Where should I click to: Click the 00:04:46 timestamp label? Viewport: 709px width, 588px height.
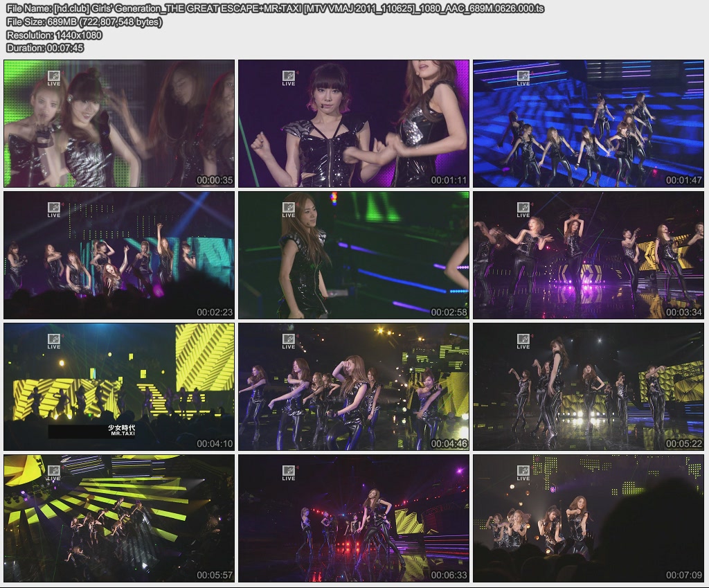point(449,444)
